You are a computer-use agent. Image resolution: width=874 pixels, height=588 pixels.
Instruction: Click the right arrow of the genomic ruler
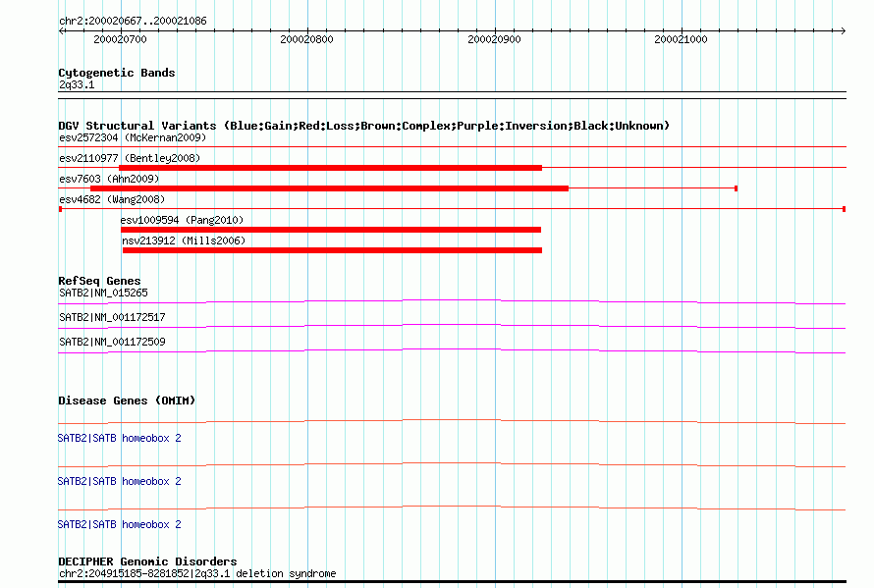pos(843,31)
